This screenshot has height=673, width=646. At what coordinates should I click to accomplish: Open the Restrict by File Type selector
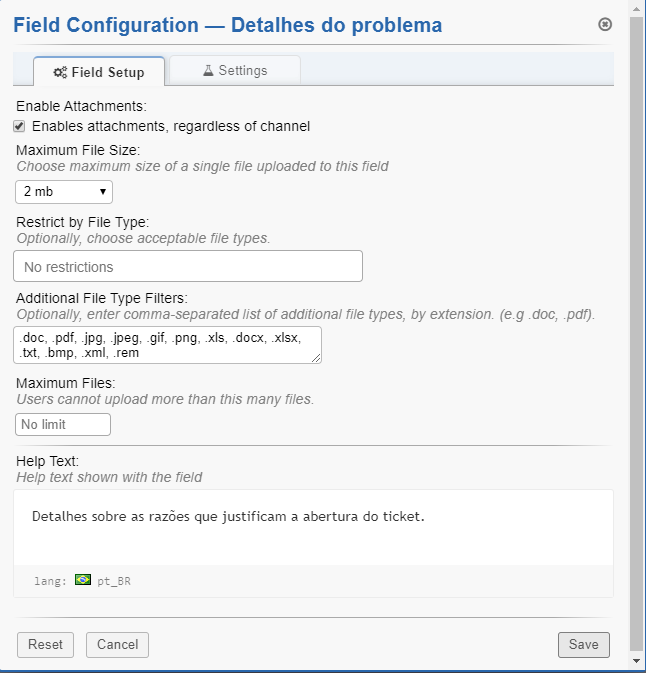[188, 267]
